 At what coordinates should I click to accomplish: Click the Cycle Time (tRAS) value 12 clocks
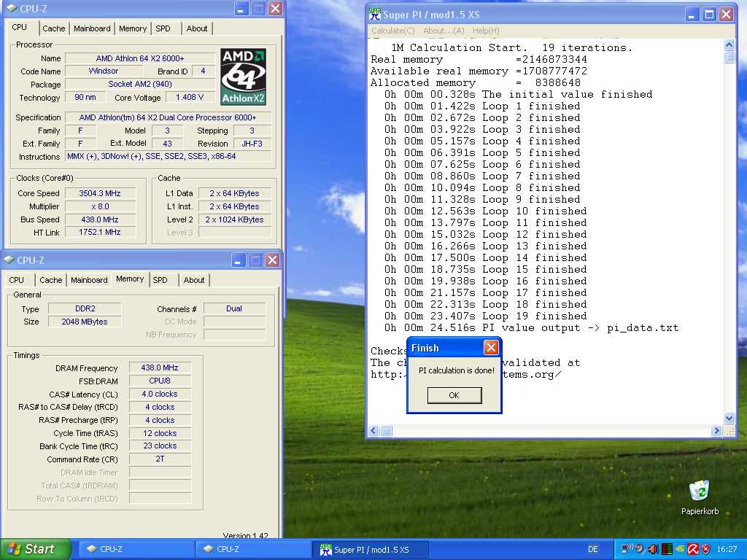point(160,433)
